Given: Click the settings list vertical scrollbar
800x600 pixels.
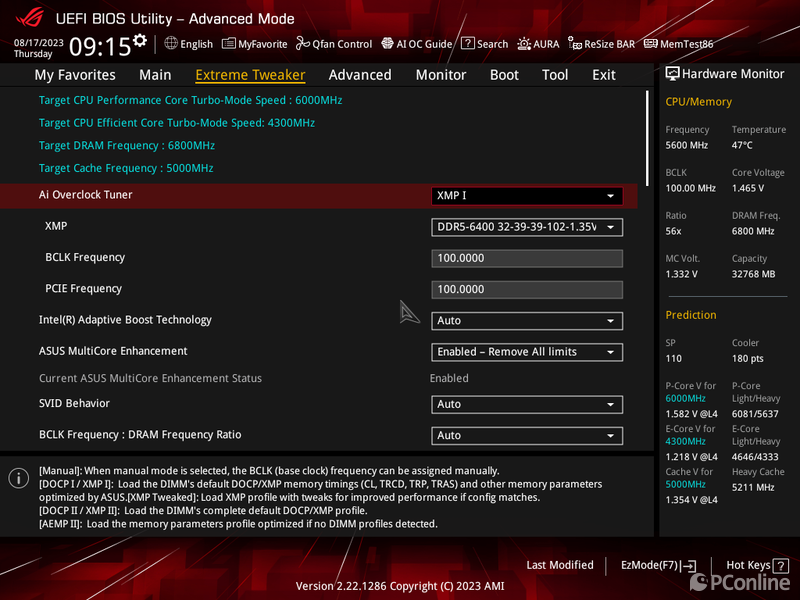Looking at the screenshot, I should [647, 138].
